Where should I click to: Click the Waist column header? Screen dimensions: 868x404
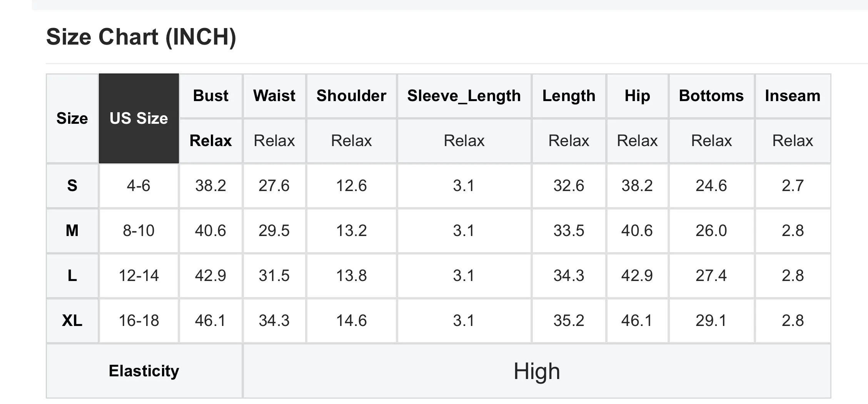click(x=274, y=96)
